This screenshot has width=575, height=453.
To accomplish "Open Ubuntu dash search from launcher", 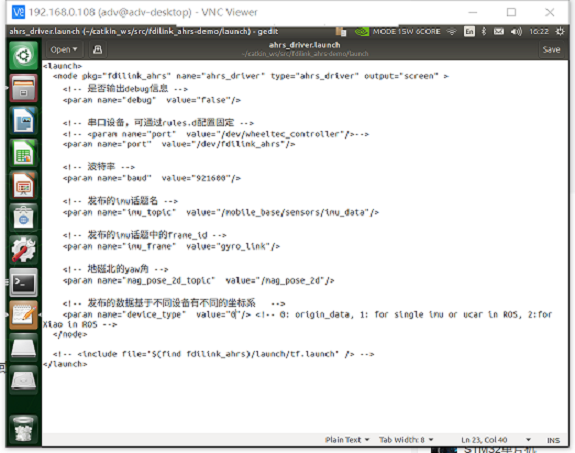I will pos(23,56).
